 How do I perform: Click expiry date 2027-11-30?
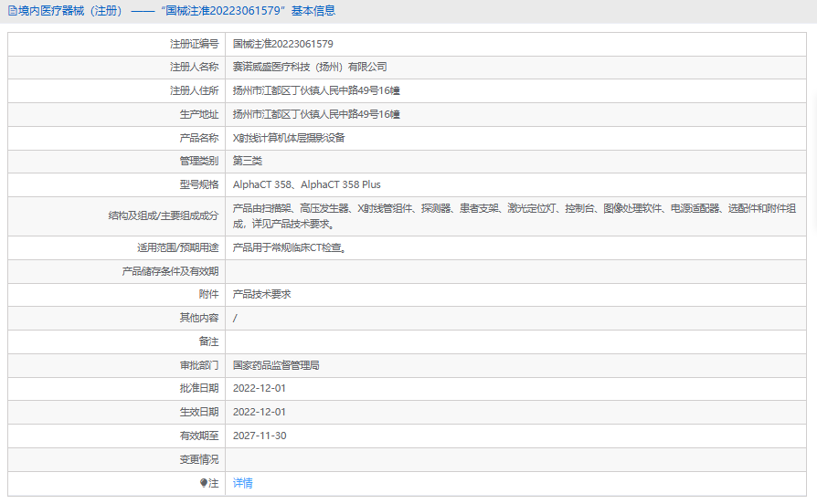(x=260, y=436)
